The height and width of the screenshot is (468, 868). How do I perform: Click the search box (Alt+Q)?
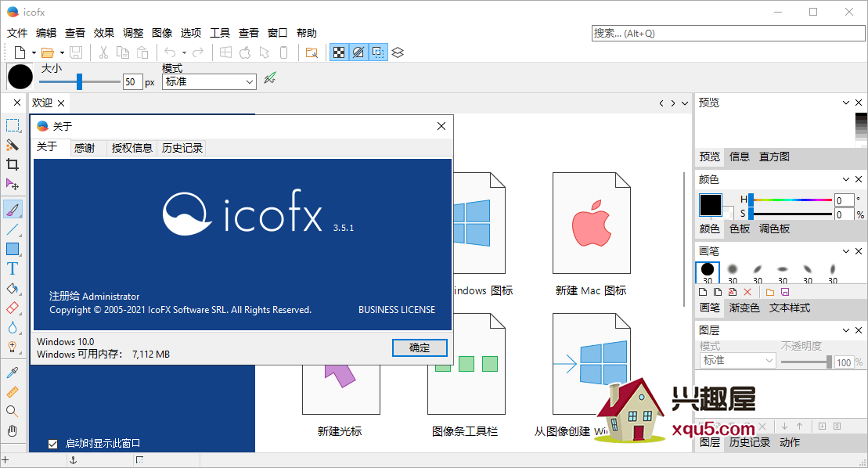[x=728, y=33]
